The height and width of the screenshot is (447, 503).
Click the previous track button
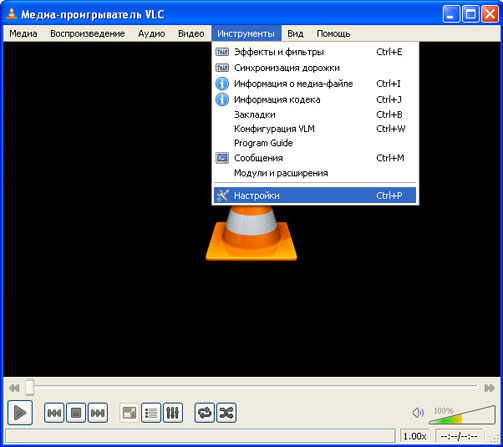pyautogui.click(x=54, y=413)
